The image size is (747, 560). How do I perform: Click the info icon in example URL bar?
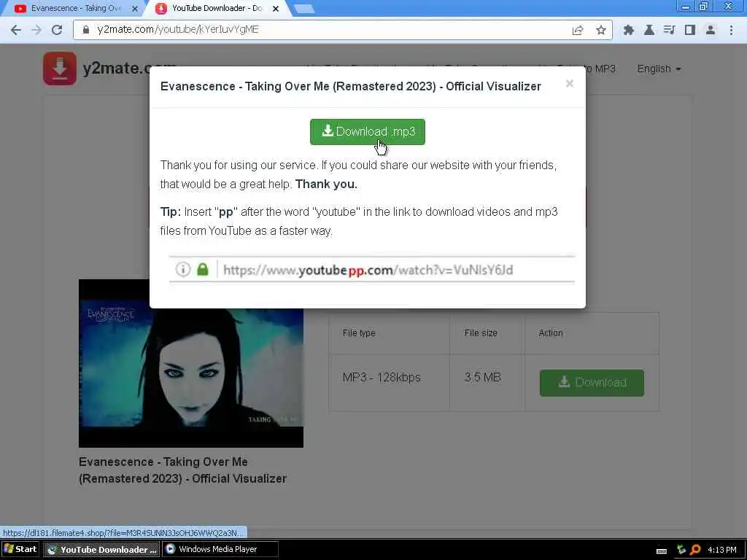click(x=183, y=270)
